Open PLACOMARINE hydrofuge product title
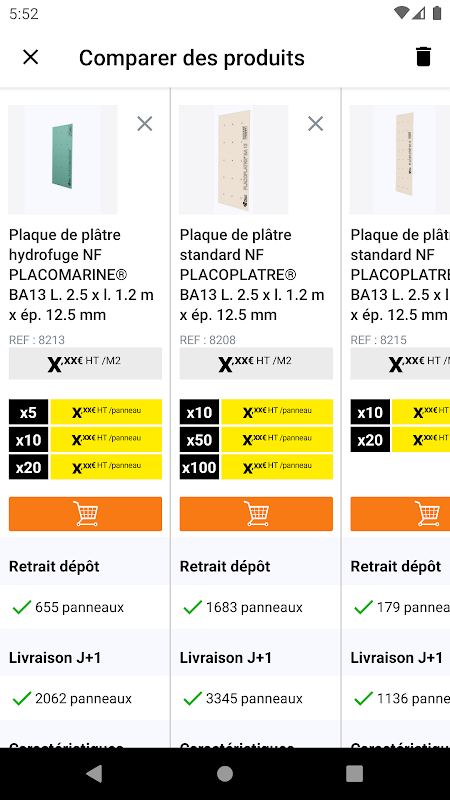The height and width of the screenshot is (800, 450). coord(81,275)
